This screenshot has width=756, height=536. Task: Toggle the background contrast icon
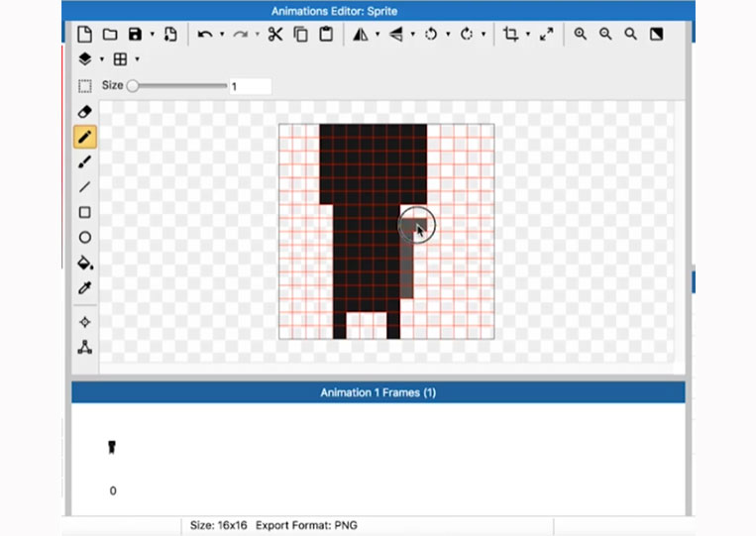click(x=656, y=35)
